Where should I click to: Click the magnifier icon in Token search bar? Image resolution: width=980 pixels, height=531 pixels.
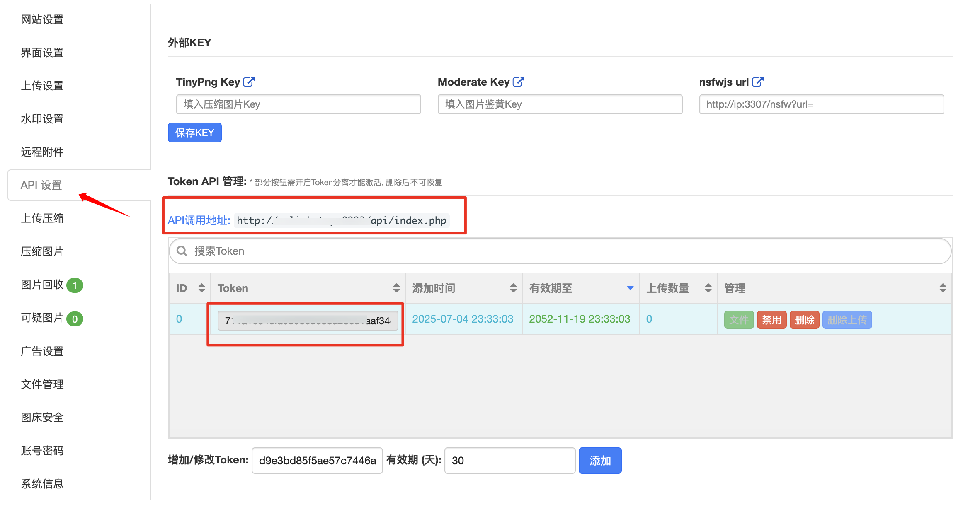(182, 251)
